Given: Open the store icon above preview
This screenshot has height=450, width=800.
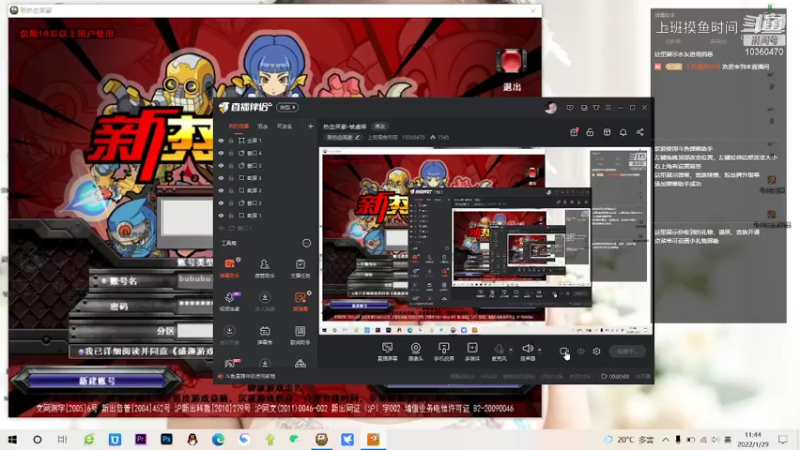Looking at the screenshot, I should click(607, 132).
